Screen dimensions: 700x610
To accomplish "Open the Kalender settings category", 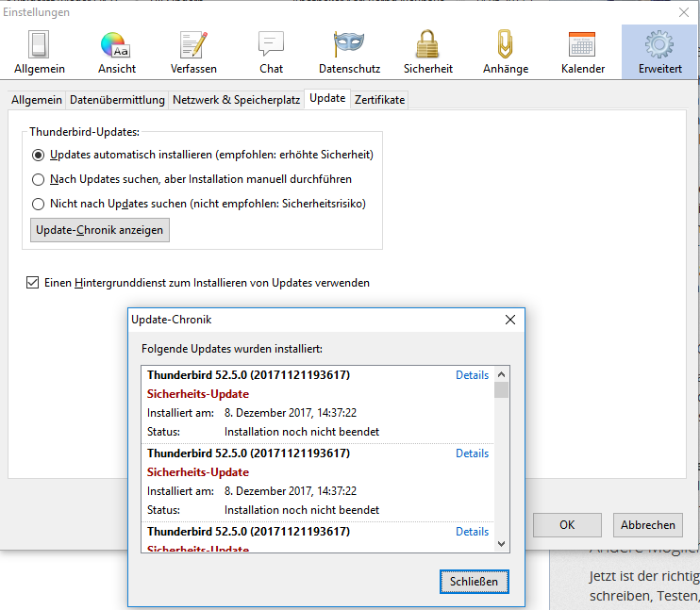I will pyautogui.click(x=583, y=53).
